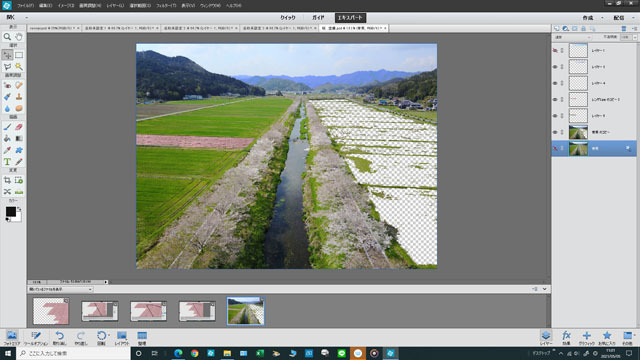The width and height of the screenshot is (640, 360).
Task: Select the Crop tool
Action: click(7, 180)
